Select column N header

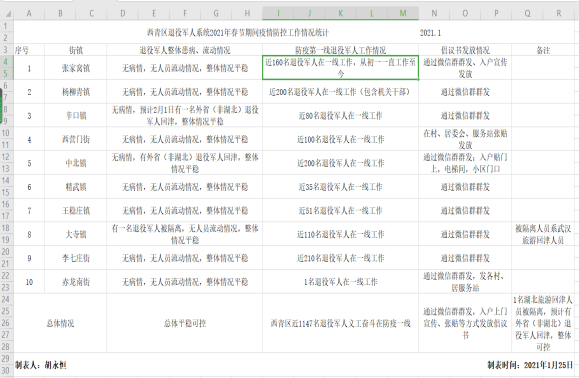coord(434,14)
